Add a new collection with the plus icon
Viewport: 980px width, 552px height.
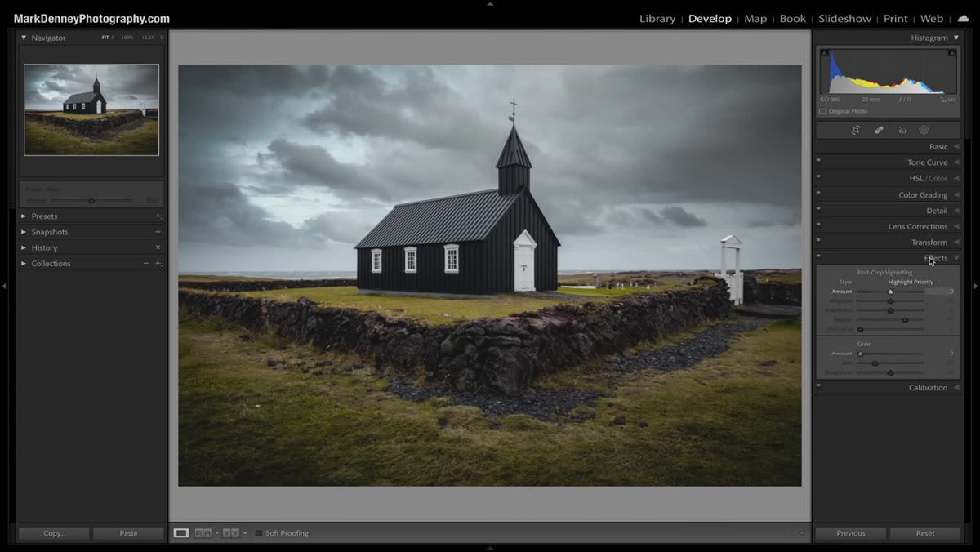pos(158,264)
